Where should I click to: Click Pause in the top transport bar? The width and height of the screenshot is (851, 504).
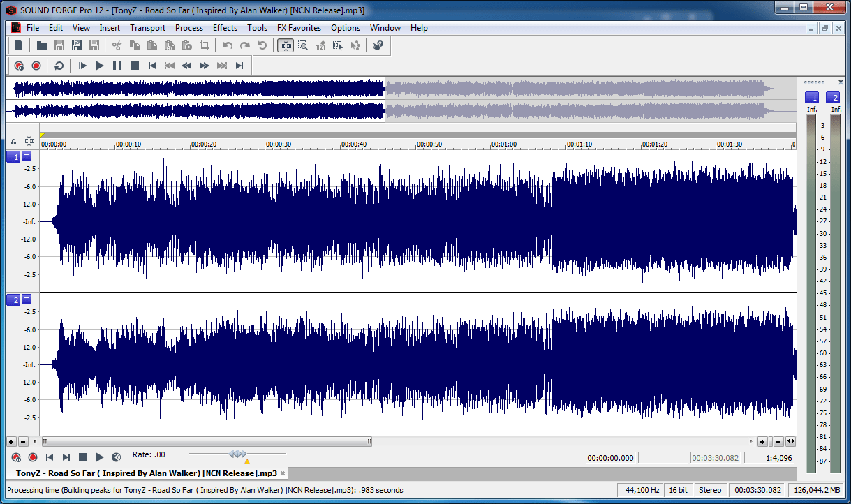(117, 66)
